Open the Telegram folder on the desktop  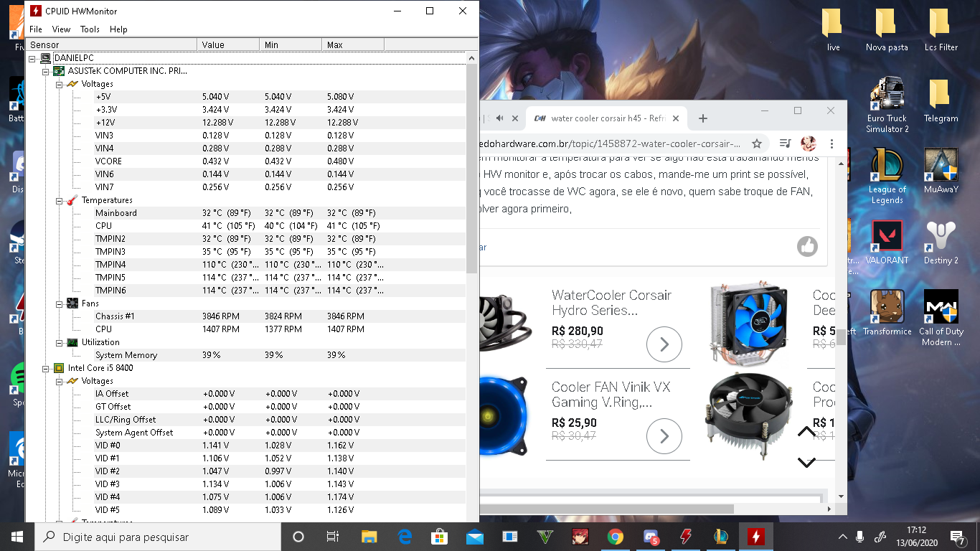point(941,101)
